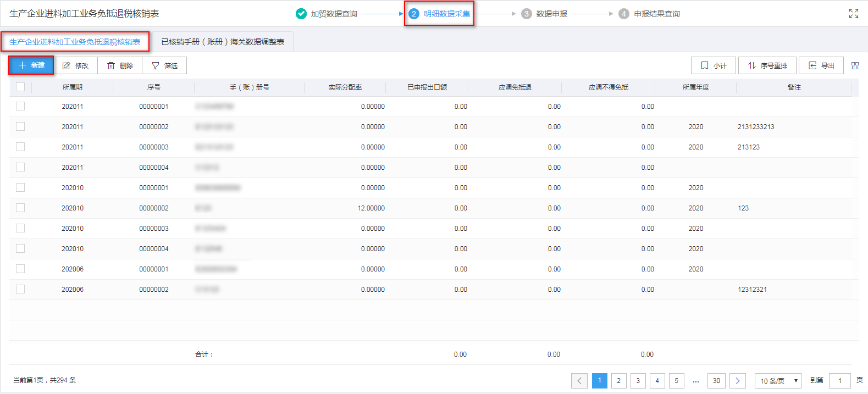Click the 新建 (New) button
The height and width of the screenshot is (394, 868).
(x=31, y=65)
